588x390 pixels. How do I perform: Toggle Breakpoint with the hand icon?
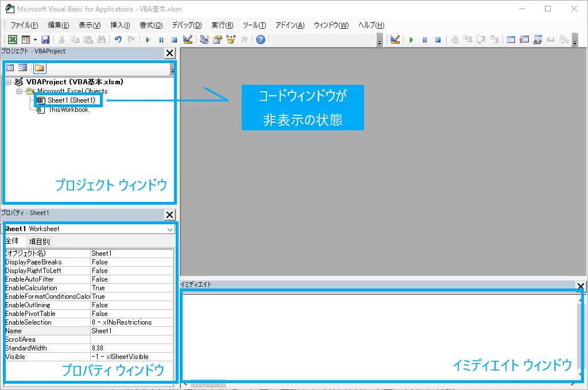pyautogui.click(x=455, y=40)
